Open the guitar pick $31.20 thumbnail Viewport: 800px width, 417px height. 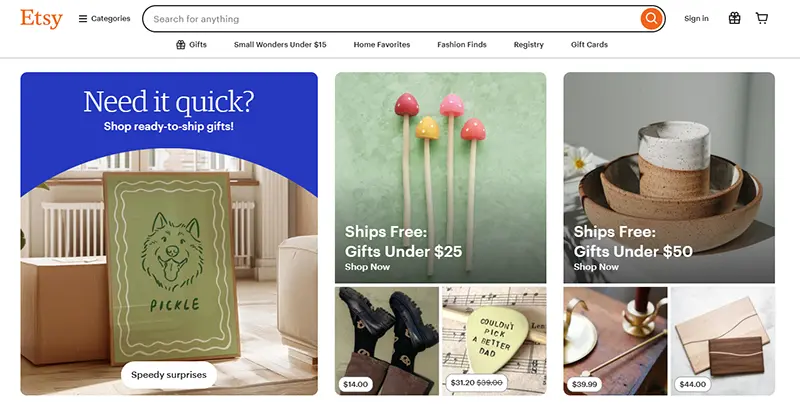click(x=494, y=341)
